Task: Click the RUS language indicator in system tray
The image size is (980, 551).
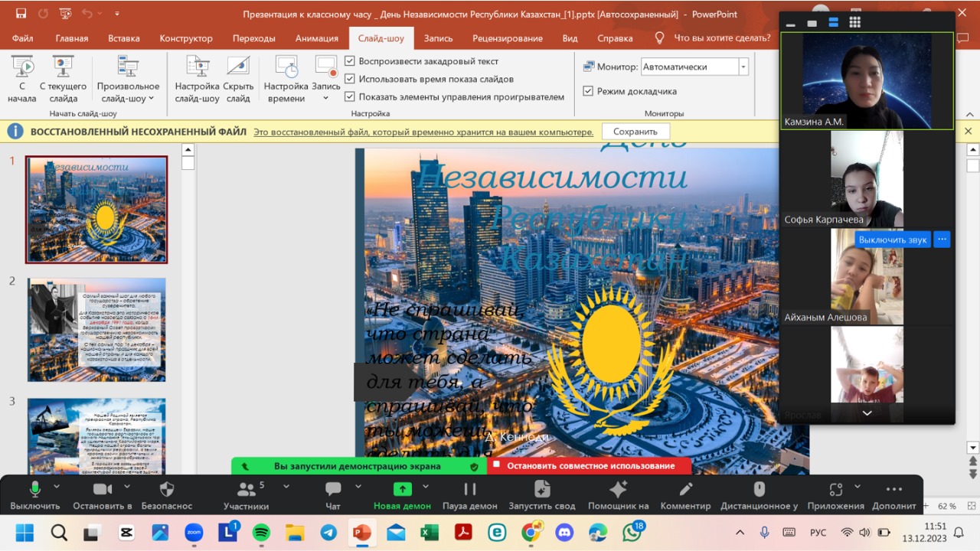Action: coord(818,533)
